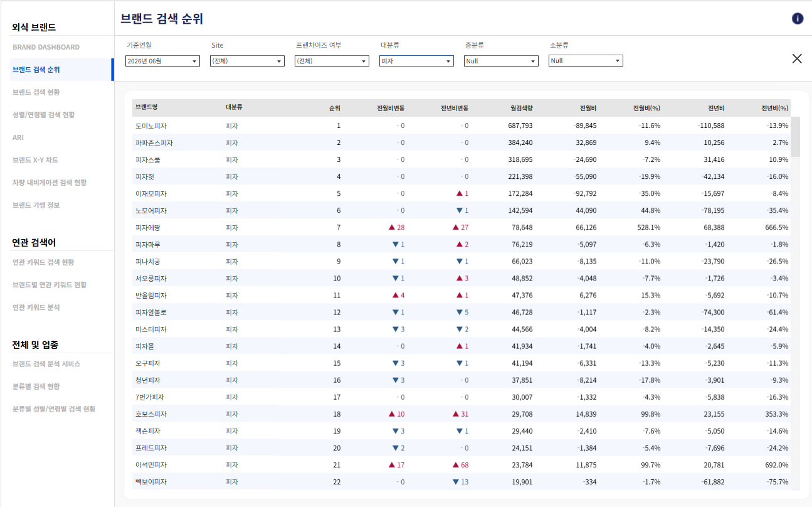Open 연관 키워드 분석
Viewport: 812px width, 507px height.
36,307
